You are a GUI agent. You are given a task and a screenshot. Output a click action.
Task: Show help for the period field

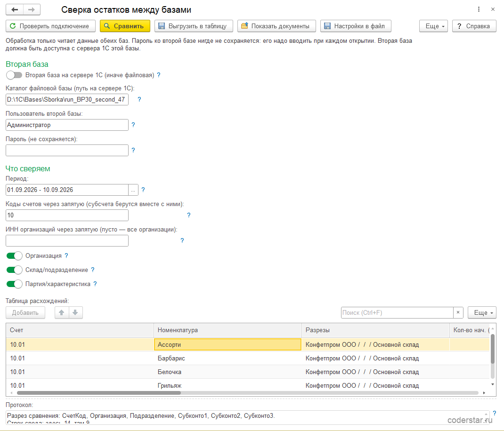coord(143,190)
